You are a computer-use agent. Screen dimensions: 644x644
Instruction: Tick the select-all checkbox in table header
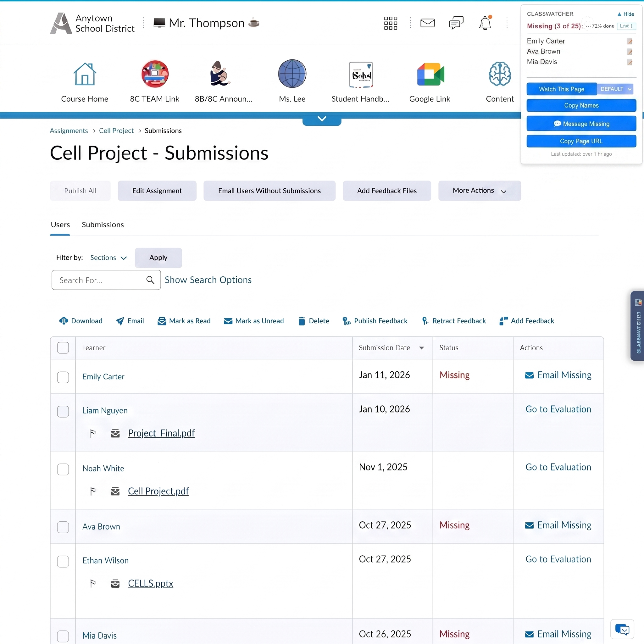point(63,348)
